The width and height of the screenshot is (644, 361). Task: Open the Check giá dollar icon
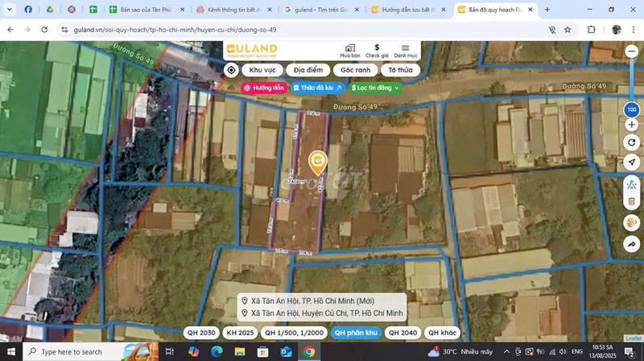point(377,50)
